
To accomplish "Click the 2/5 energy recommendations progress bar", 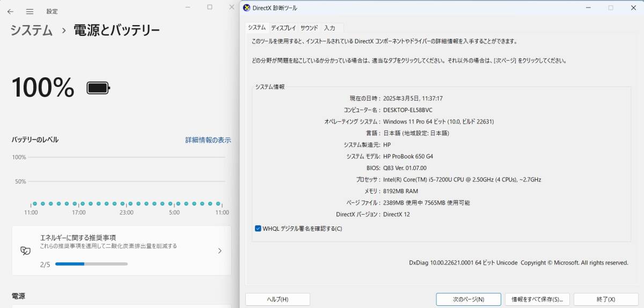I will [91, 264].
